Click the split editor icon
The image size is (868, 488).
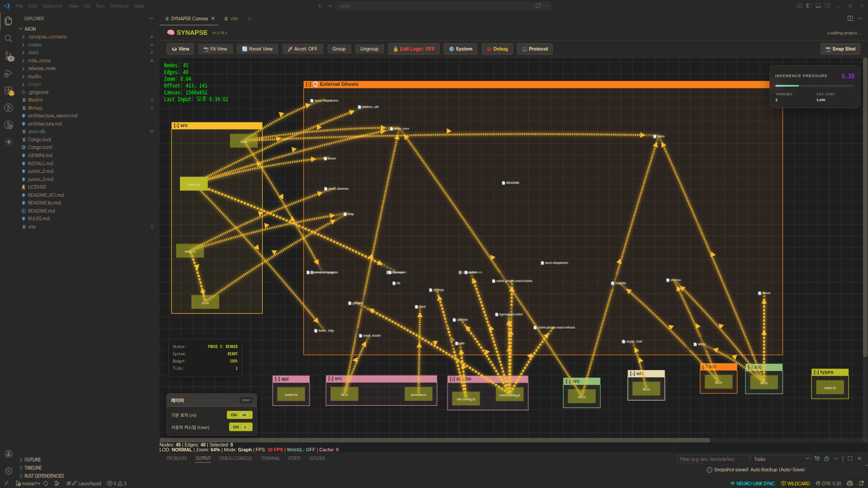[x=850, y=19]
